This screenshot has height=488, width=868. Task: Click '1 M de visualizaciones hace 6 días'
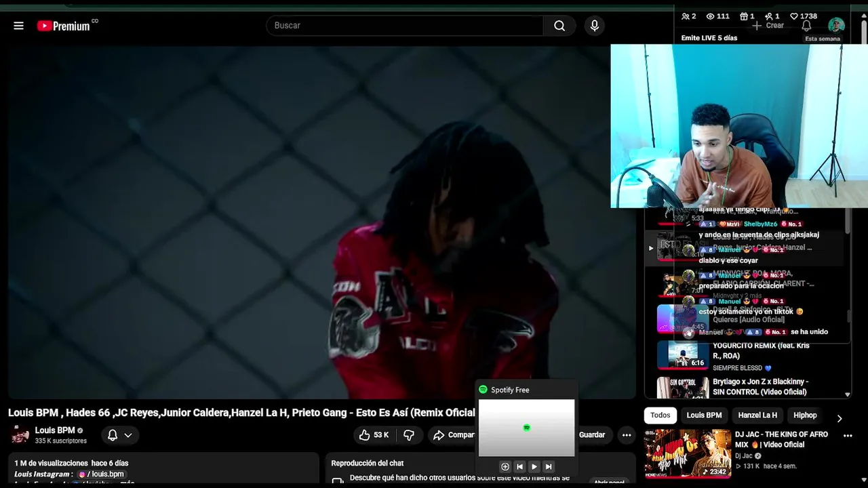click(71, 464)
